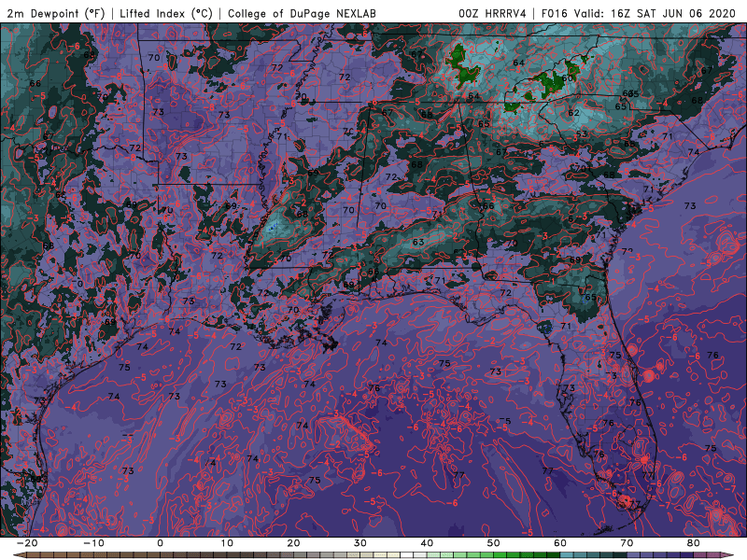The width and height of the screenshot is (747, 560).
Task: Click the "2m Dewpoint (°F)" title text
Action: pyautogui.click(x=55, y=13)
